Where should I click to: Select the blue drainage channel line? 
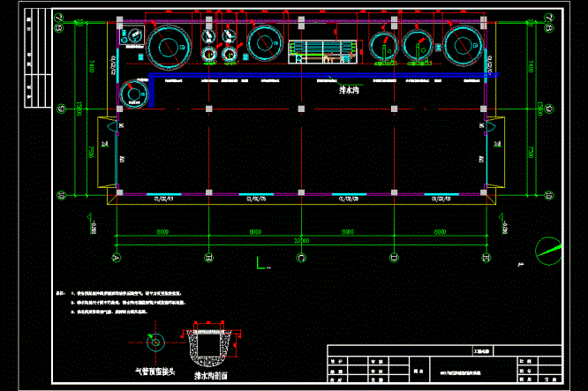[x=322, y=76]
